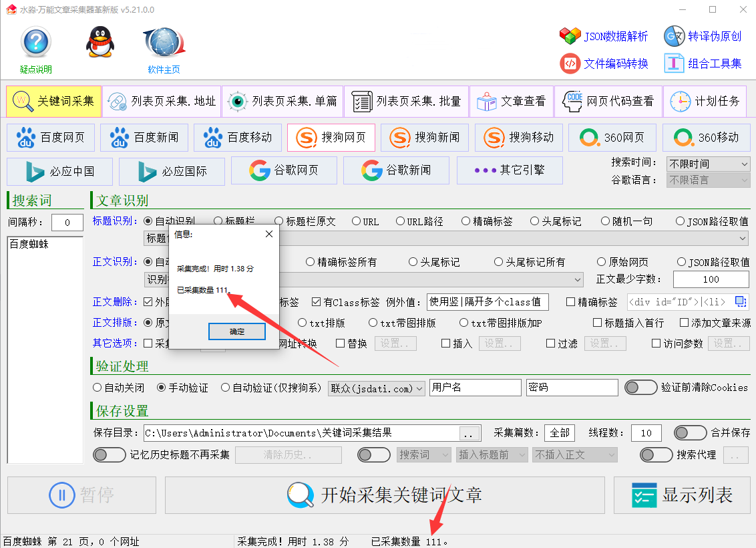Screen dimensions: 756x548
Task: Toggle the 合并保存 switch
Action: coord(690,433)
